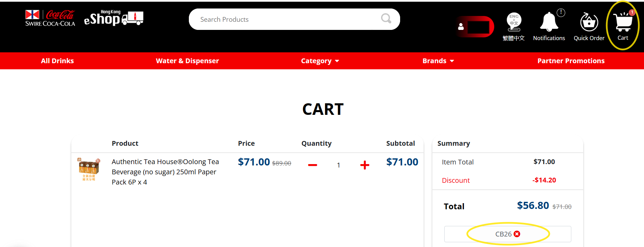The width and height of the screenshot is (644, 247).
Task: Expand the Brands dropdown menu
Action: tap(438, 61)
